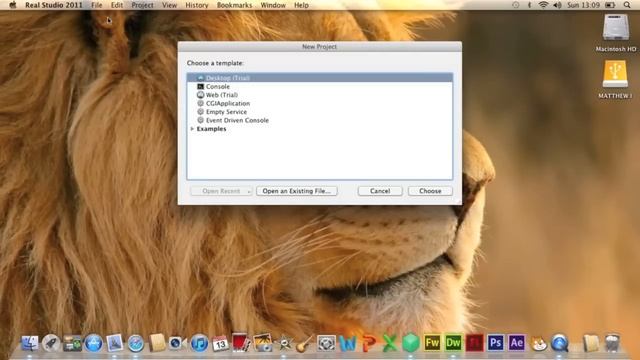Expand the Examples disclosure triangle
The image size is (640, 360).
pos(192,129)
